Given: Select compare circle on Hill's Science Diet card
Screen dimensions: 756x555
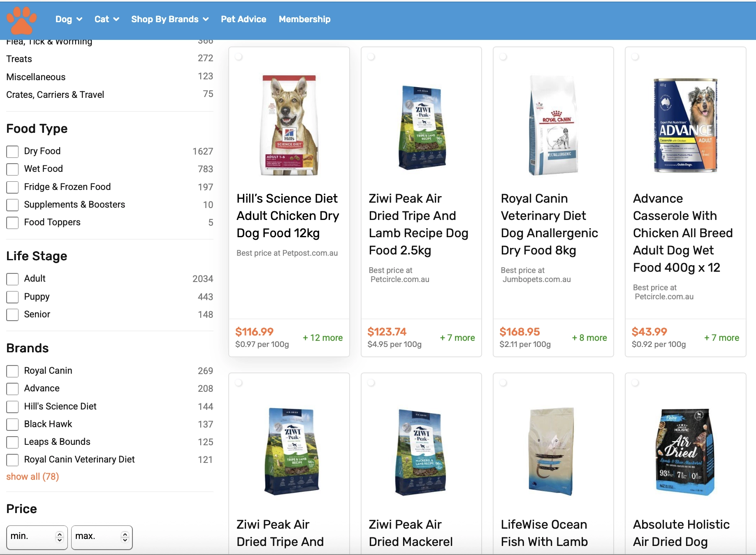Looking at the screenshot, I should click(239, 57).
